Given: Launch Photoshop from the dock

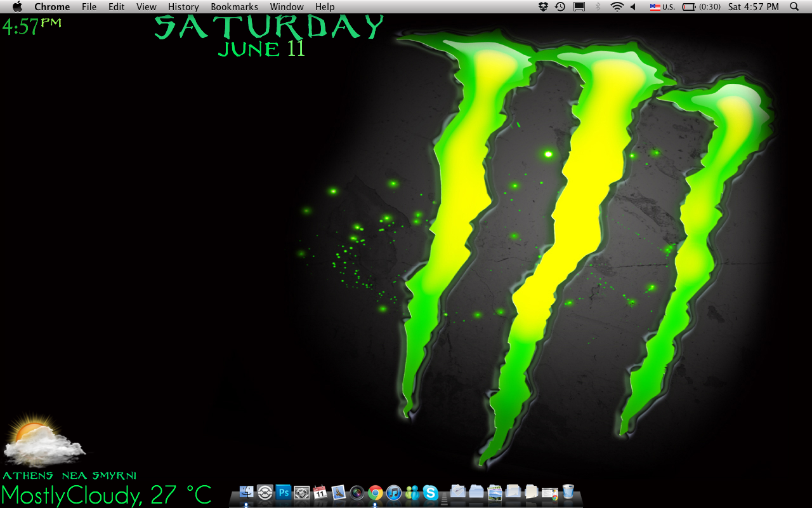Looking at the screenshot, I should tap(284, 492).
